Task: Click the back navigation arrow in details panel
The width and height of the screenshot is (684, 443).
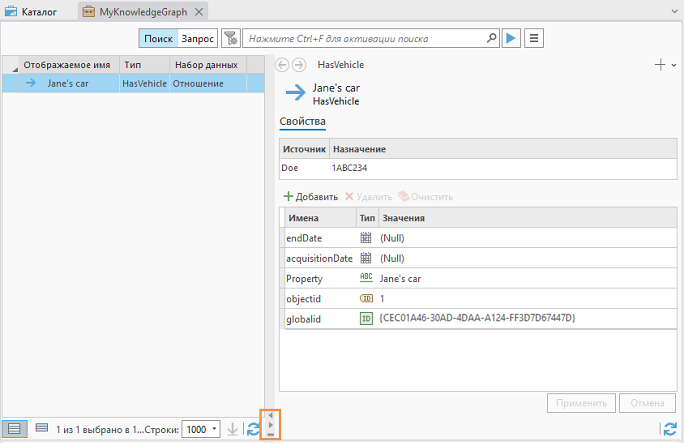Action: click(282, 65)
